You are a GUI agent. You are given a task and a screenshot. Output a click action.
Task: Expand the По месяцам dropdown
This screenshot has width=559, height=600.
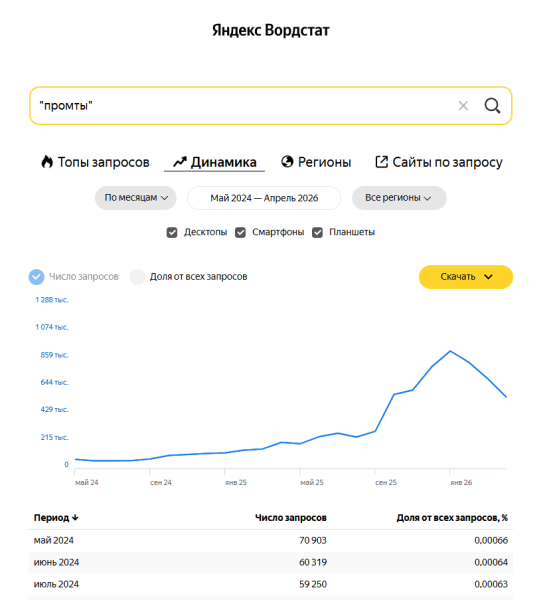tap(136, 198)
